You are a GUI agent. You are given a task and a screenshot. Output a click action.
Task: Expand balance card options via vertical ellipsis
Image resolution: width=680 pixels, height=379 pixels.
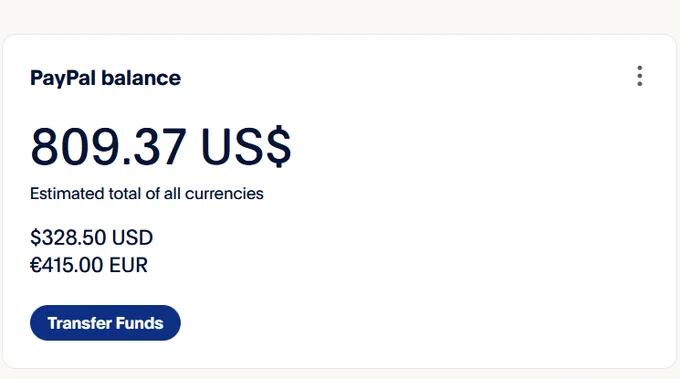[x=640, y=76]
